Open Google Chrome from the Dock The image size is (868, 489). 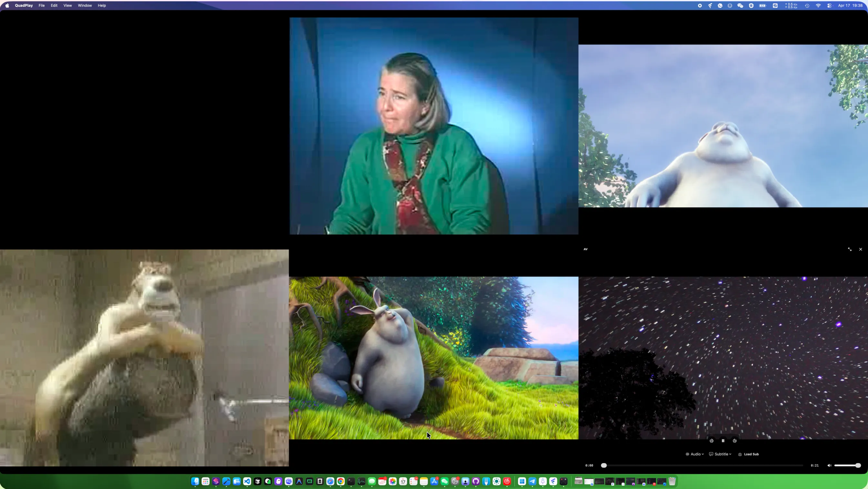click(x=341, y=481)
